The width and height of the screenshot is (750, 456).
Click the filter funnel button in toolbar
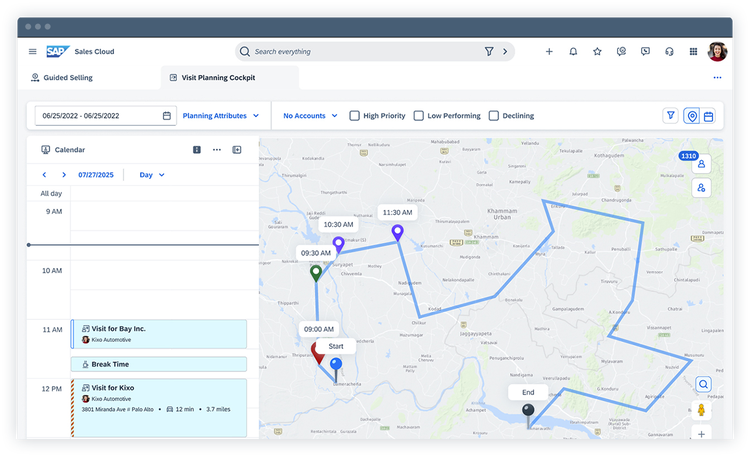click(671, 115)
